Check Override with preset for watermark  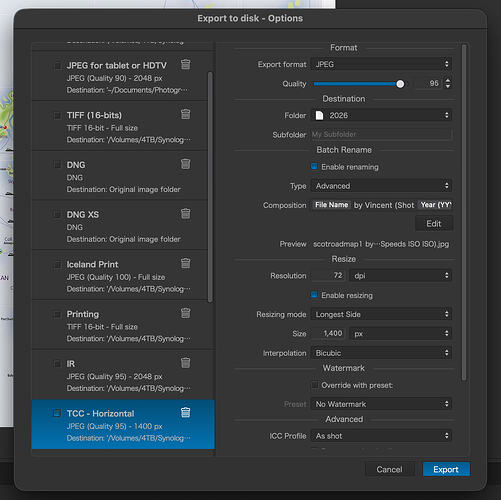314,385
